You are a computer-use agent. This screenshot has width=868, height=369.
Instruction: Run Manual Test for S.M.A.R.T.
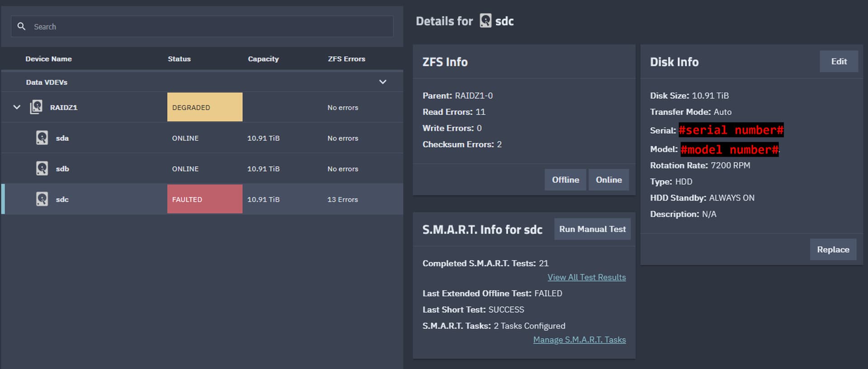tap(592, 229)
